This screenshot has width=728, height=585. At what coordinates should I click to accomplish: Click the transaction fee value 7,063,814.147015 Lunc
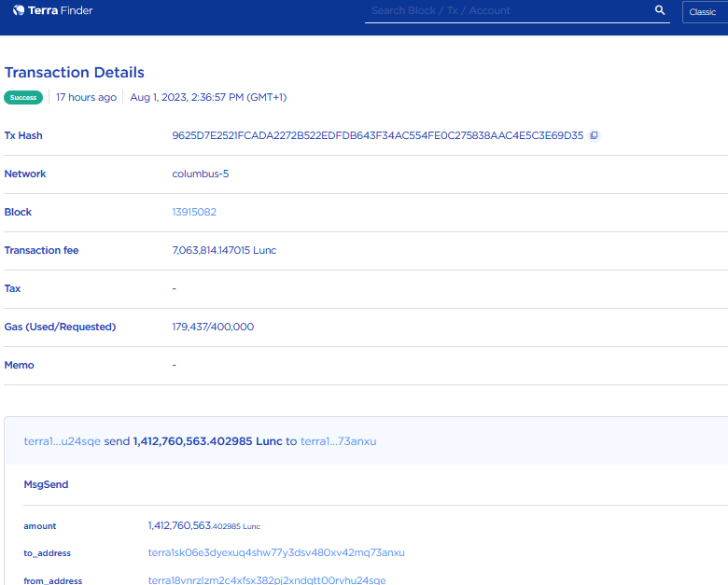pos(224,250)
